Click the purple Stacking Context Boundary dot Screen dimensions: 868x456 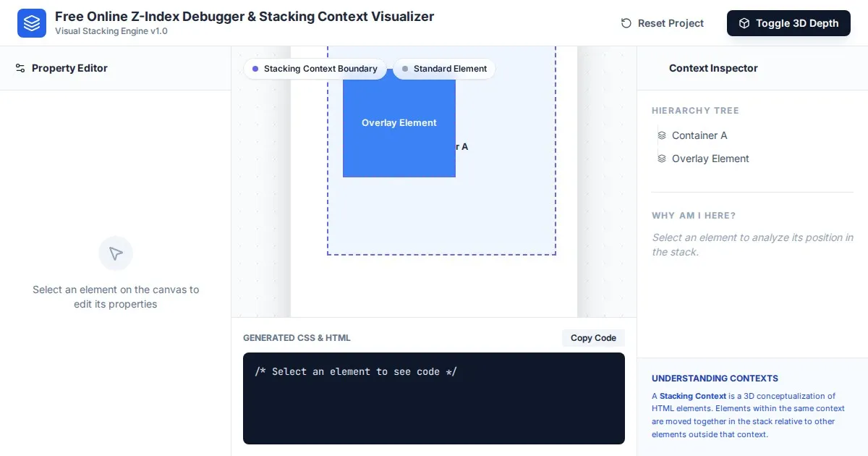pyautogui.click(x=255, y=69)
